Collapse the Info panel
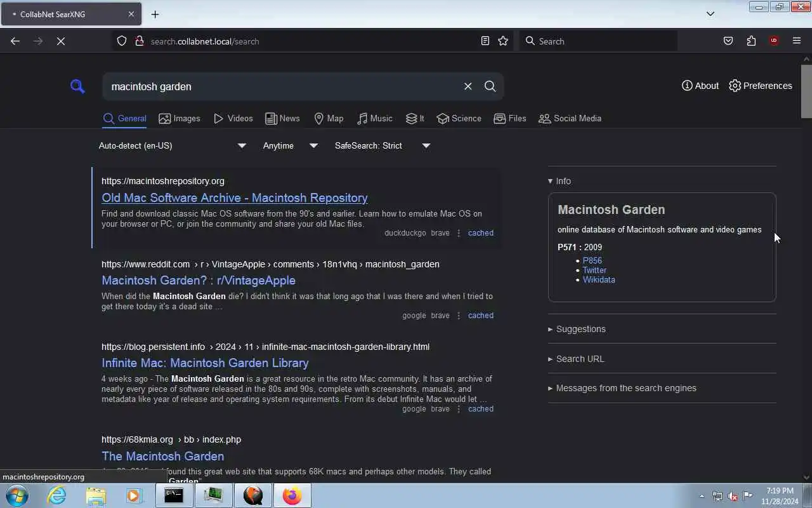 [x=560, y=182]
